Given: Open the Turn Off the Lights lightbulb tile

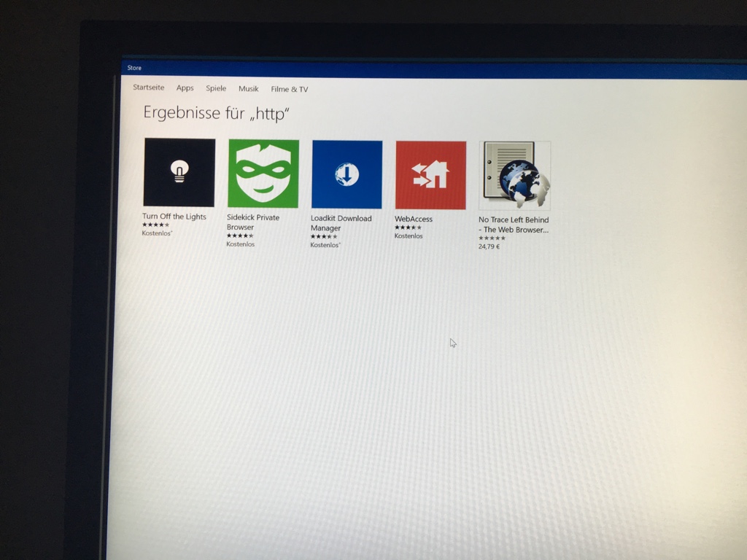Looking at the screenshot, I should [x=179, y=172].
